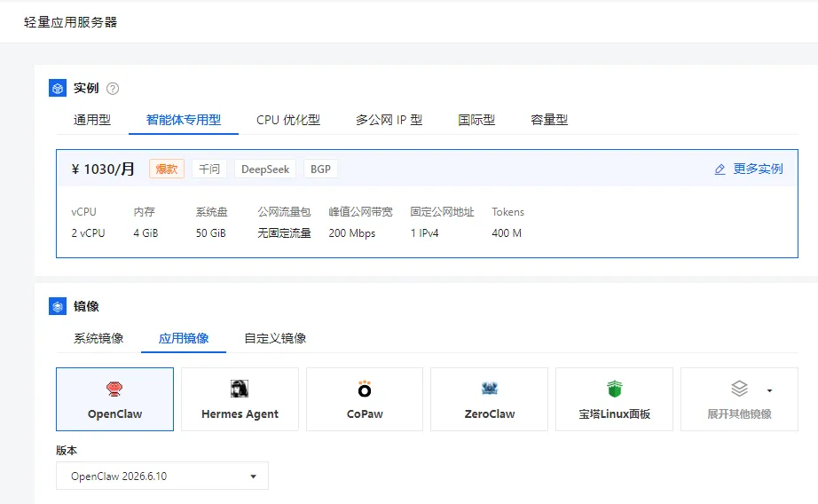Click the OpenClaw red logo icon

pyautogui.click(x=114, y=389)
